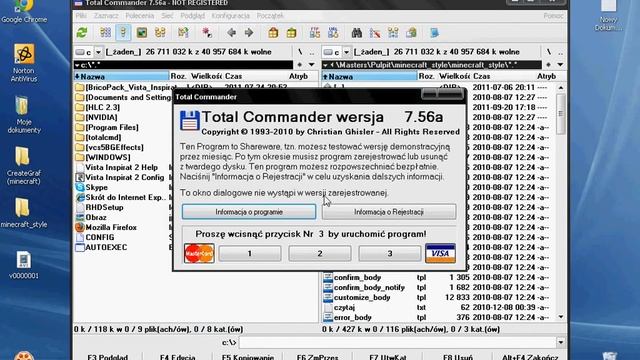Open the Konfiguracja menu
Screen dimensions: 640x360
coord(231,16)
